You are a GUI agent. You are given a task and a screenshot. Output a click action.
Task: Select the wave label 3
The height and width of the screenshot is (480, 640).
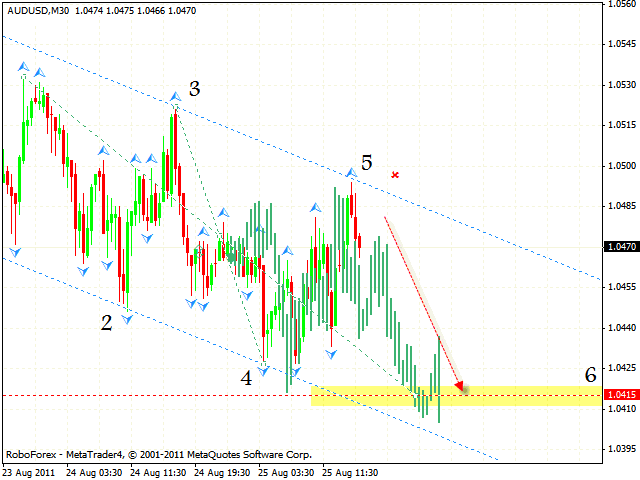coord(195,89)
